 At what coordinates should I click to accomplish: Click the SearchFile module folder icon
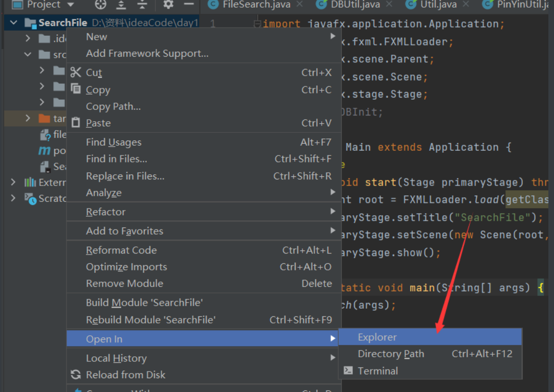(x=30, y=24)
